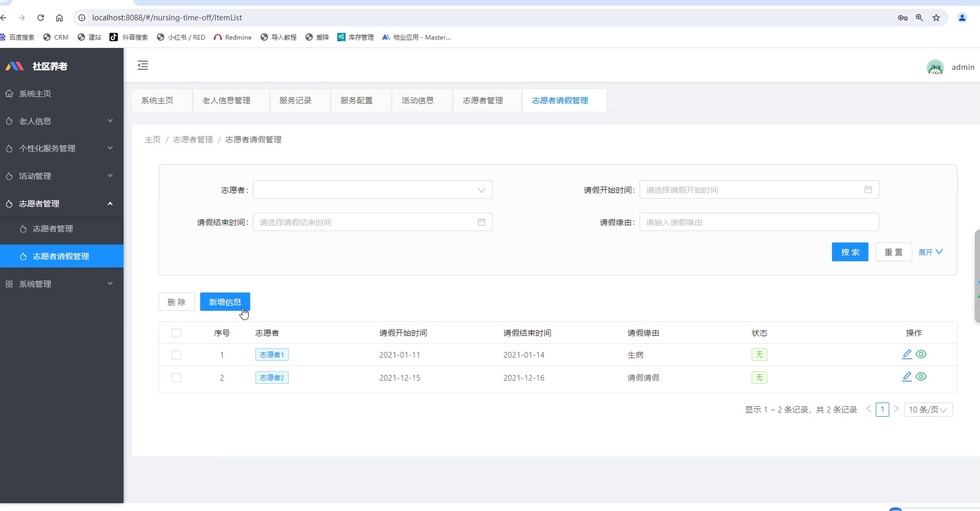Open 小红书 / RED bookmark

pos(181,37)
